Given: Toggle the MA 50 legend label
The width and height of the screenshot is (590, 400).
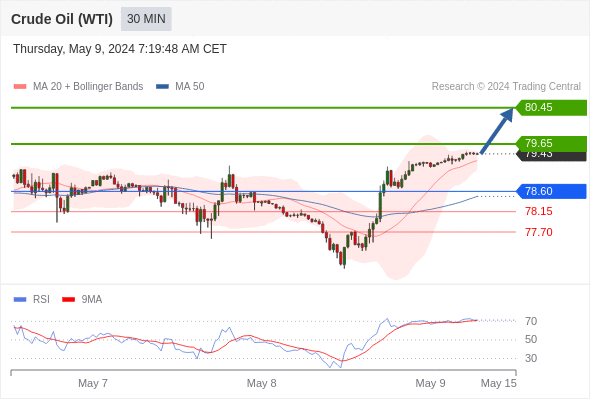Looking at the screenshot, I should tap(190, 87).
